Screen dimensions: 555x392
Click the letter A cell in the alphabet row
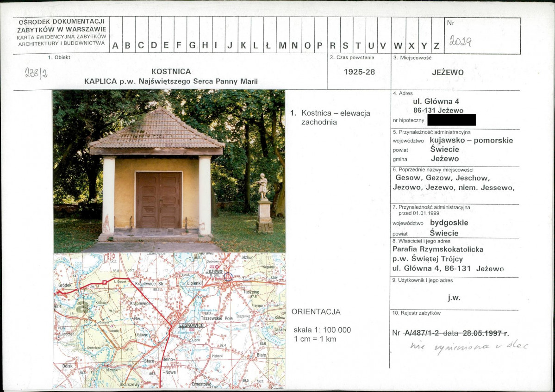pos(116,35)
